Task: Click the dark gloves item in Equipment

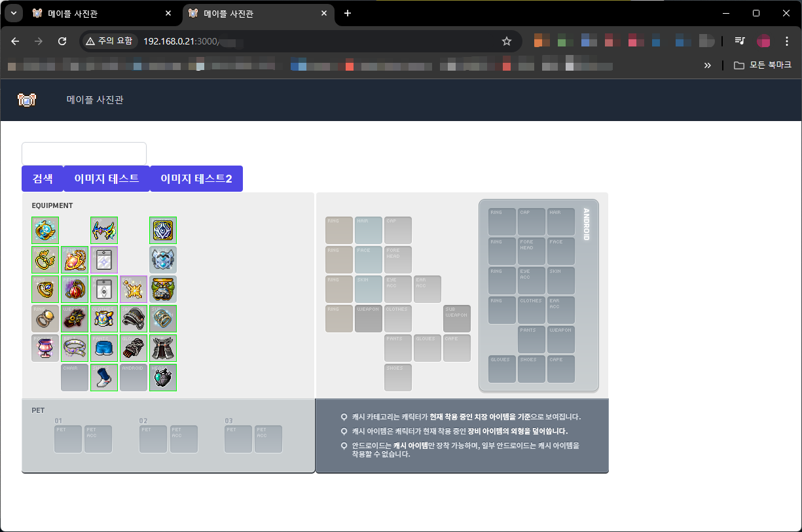Action: [134, 348]
